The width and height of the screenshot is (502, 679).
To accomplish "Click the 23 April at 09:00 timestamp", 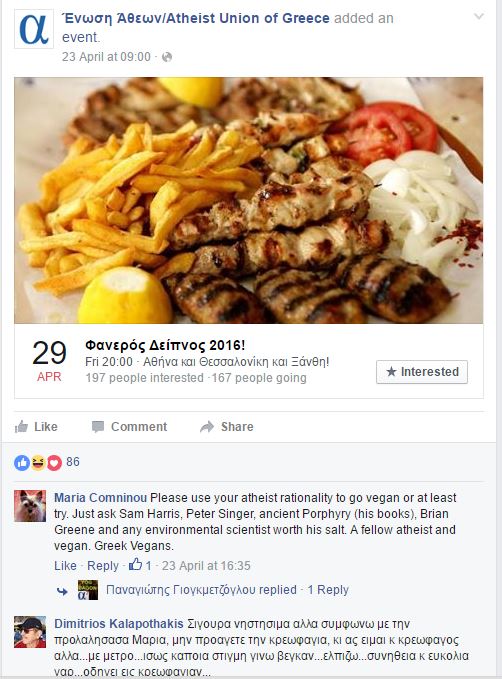I will (x=106, y=57).
